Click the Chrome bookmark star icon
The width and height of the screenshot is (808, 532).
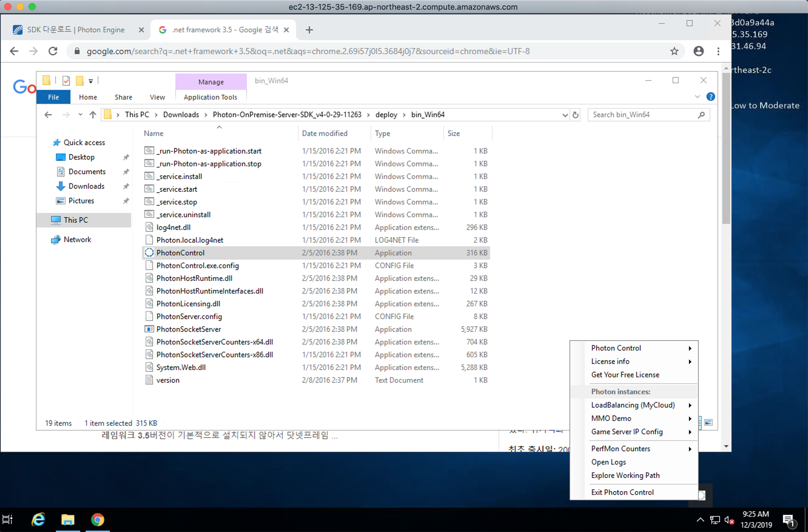click(674, 51)
